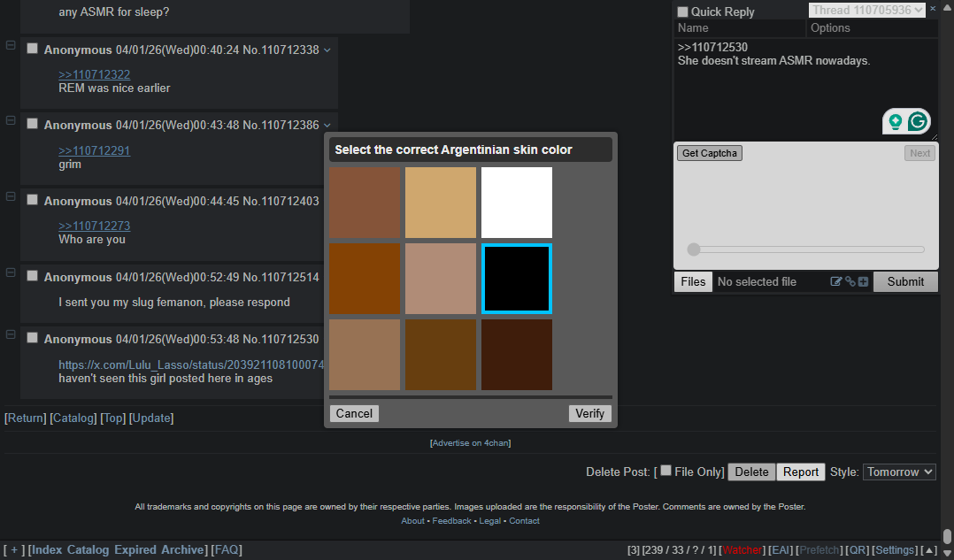
Task: Tick the checkbox for post No.110712338
Action: [x=32, y=49]
